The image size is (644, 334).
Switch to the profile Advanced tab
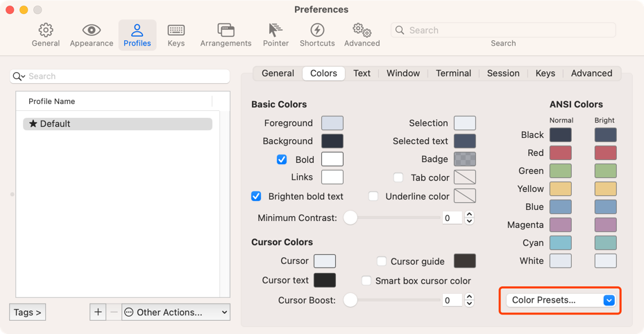591,73
